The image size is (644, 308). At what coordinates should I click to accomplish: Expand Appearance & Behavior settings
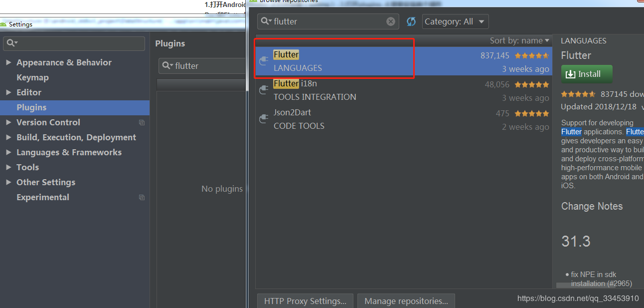8,62
